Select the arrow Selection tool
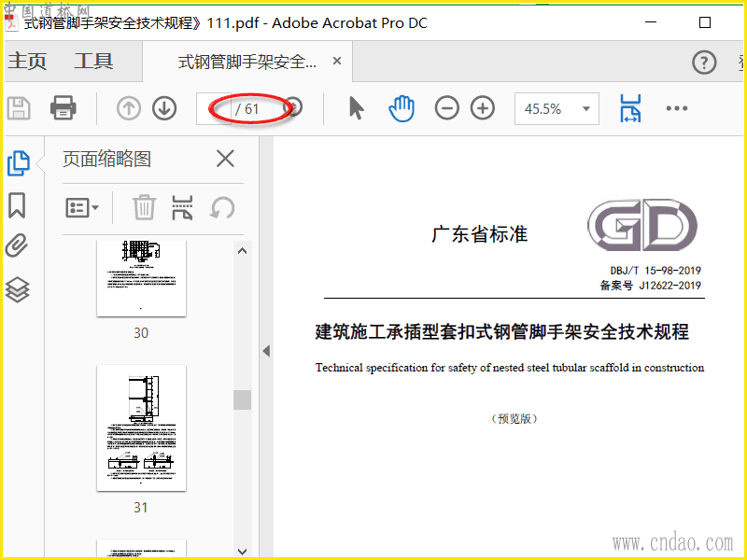 point(357,107)
